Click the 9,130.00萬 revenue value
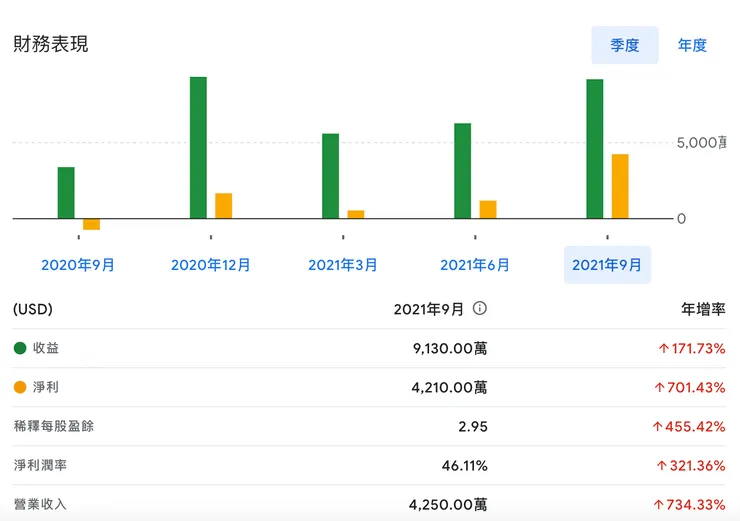The width and height of the screenshot is (740, 521). click(450, 349)
